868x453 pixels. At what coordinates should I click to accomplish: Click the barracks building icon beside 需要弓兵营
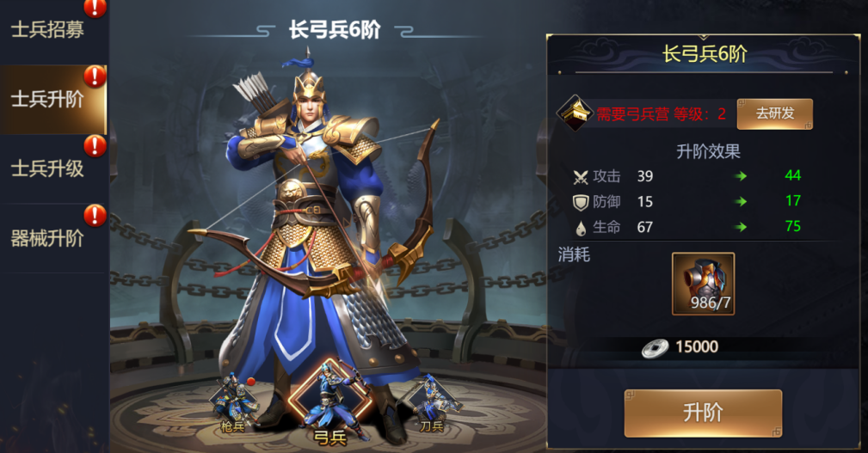point(575,113)
